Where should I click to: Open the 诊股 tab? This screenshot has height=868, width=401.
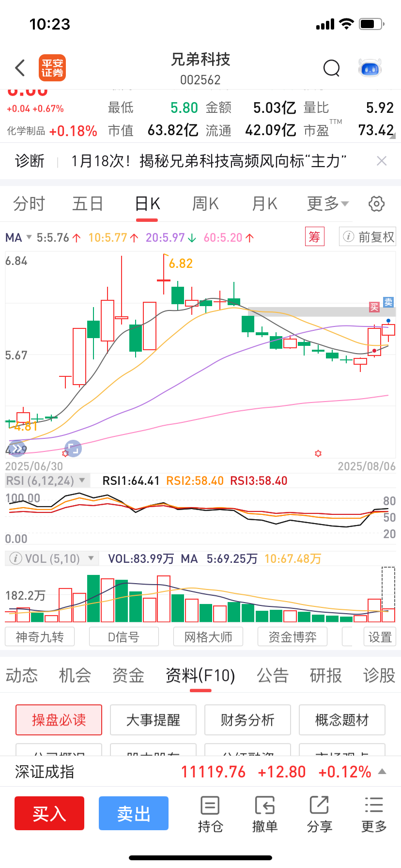click(x=379, y=675)
